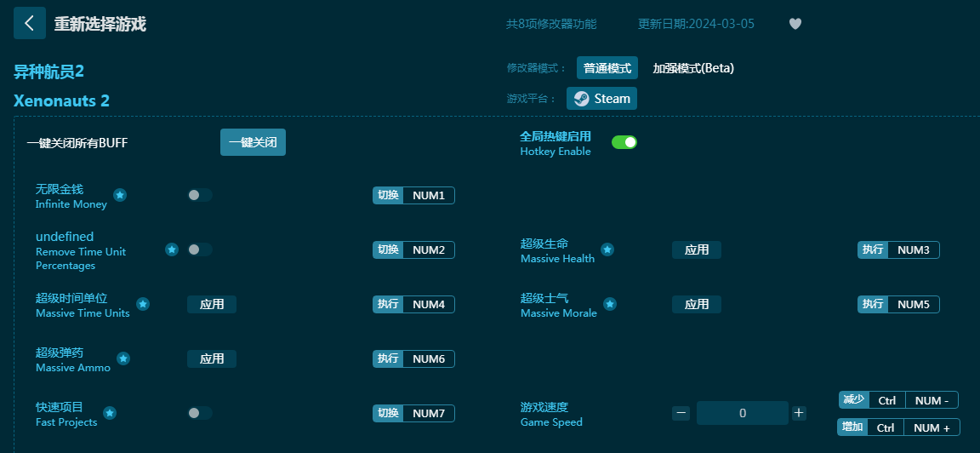The width and height of the screenshot is (980, 453).
Task: Click the star icon beside Fast Projects
Action: pyautogui.click(x=110, y=413)
